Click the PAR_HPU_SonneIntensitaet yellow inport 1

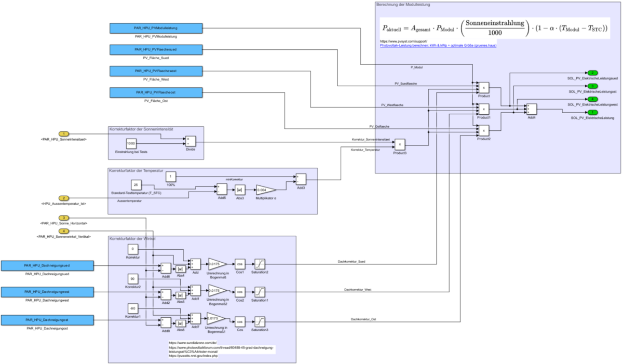click(63, 133)
